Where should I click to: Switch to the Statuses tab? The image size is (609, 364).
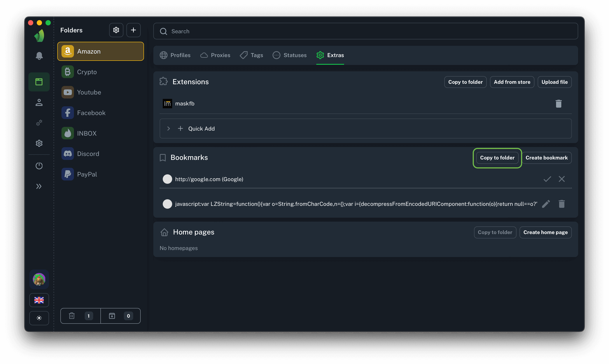click(290, 55)
